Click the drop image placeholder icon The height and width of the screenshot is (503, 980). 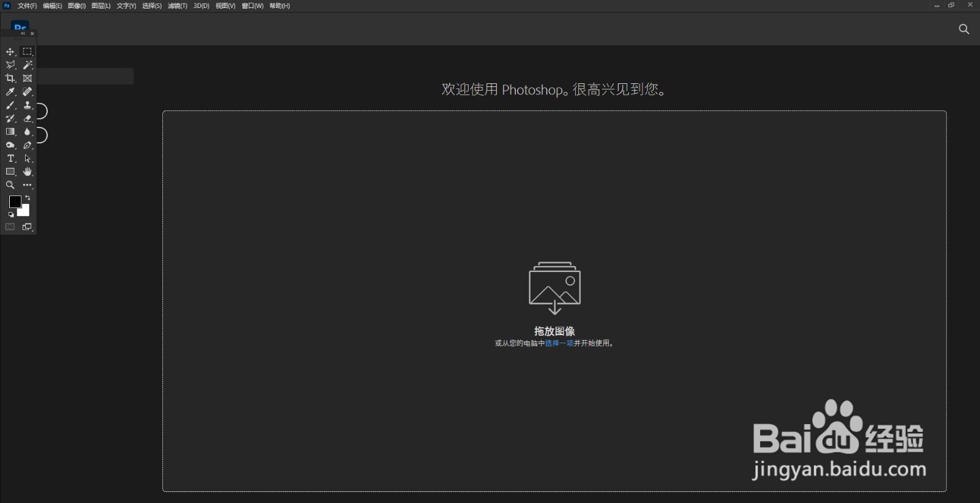tap(554, 288)
